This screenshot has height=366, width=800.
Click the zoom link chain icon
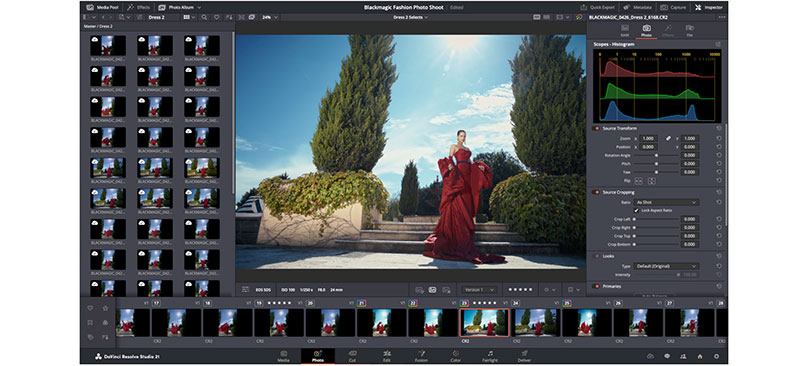pyautogui.click(x=668, y=138)
